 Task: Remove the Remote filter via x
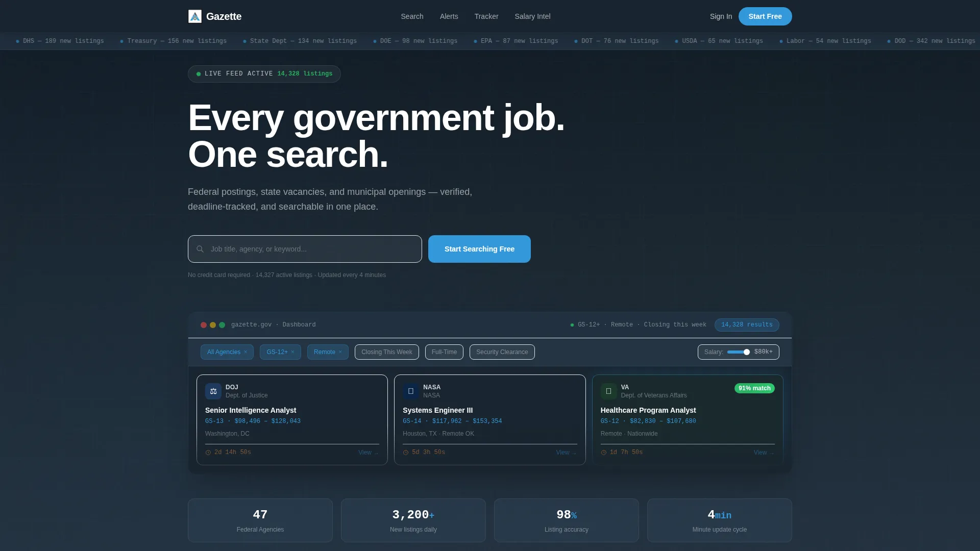click(x=340, y=352)
